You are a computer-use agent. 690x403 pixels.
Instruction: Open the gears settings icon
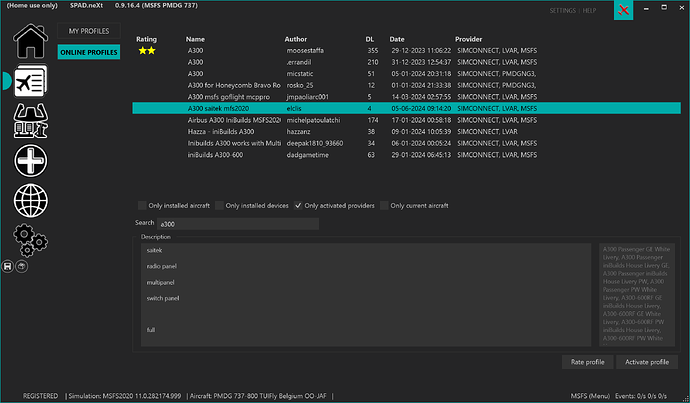(30, 240)
